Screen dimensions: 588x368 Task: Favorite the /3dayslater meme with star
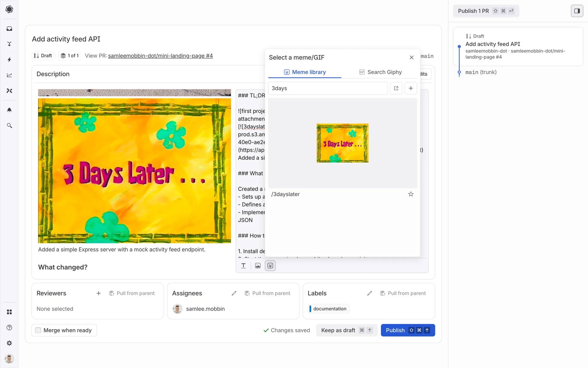tap(411, 194)
